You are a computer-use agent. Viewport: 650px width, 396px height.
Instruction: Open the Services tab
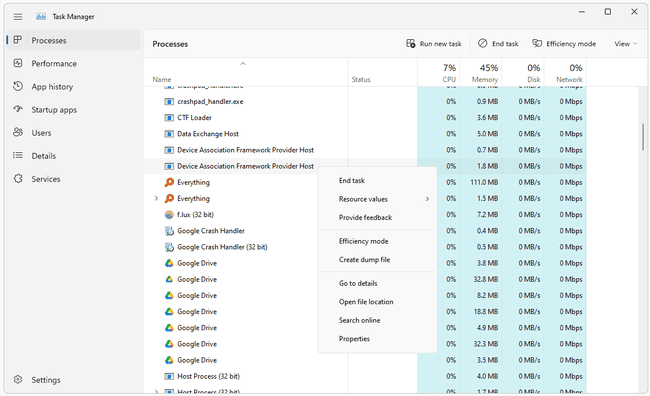pyautogui.click(x=73, y=179)
